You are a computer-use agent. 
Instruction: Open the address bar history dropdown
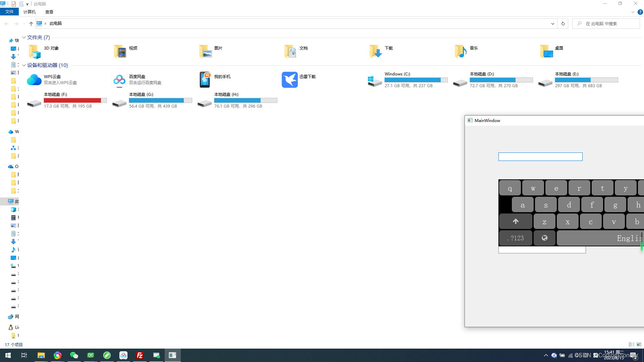pyautogui.click(x=552, y=24)
